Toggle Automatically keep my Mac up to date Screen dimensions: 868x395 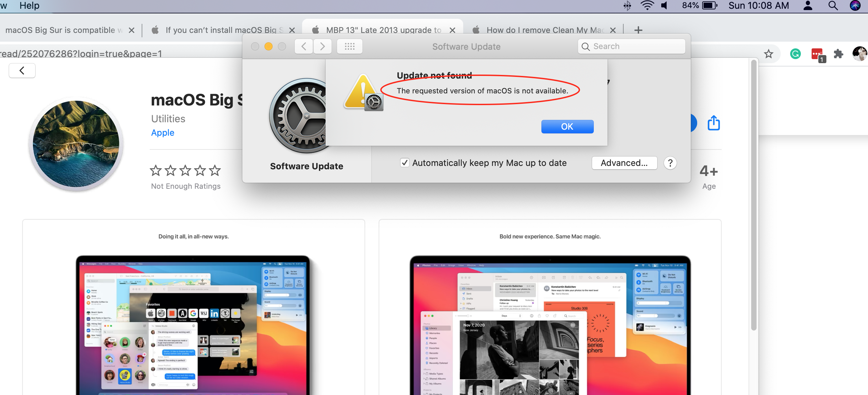pyautogui.click(x=405, y=163)
